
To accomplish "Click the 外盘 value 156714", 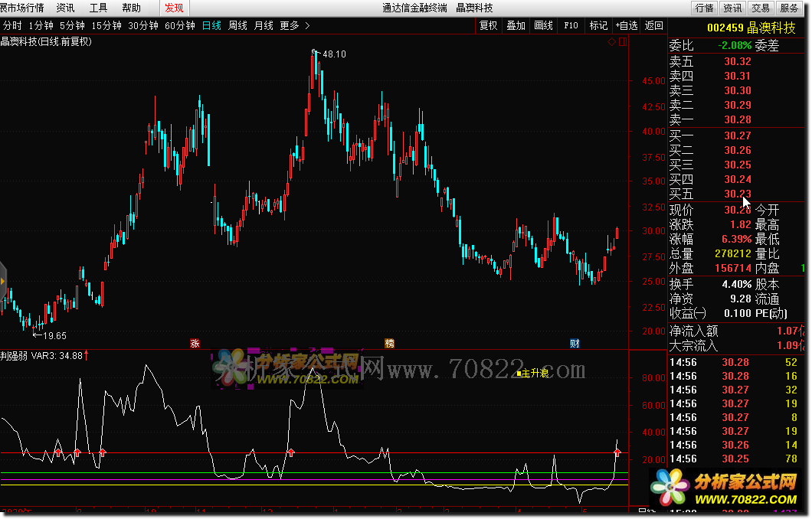I will click(733, 268).
